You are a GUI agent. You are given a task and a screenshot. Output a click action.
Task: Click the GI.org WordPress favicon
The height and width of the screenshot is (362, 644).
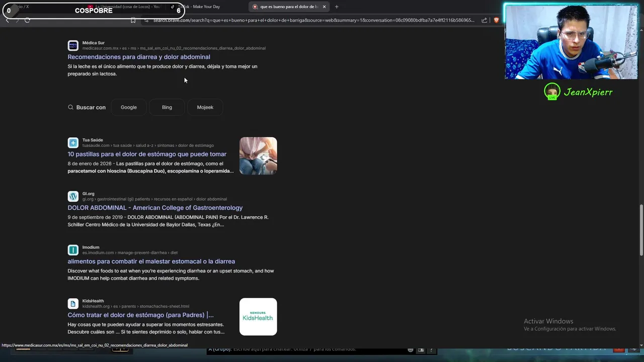tap(73, 196)
